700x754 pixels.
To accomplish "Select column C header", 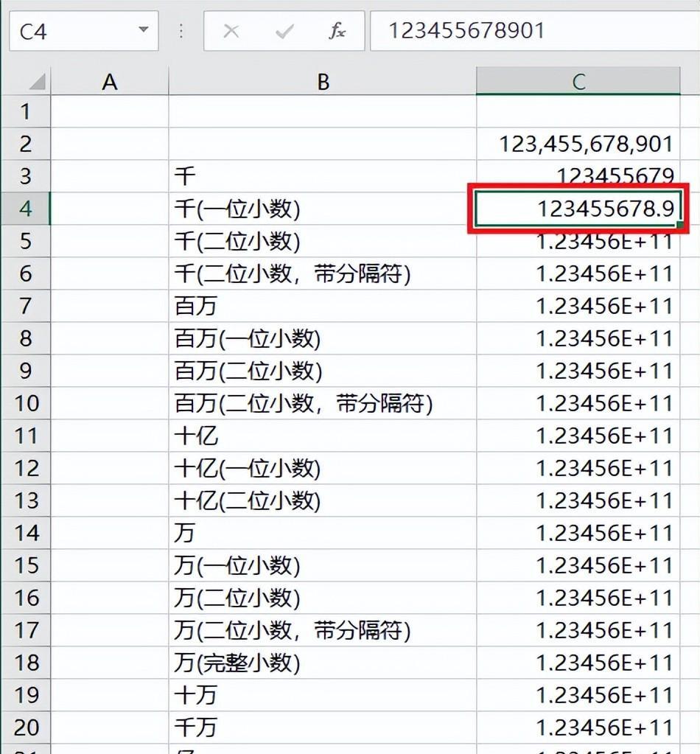I will [x=578, y=81].
